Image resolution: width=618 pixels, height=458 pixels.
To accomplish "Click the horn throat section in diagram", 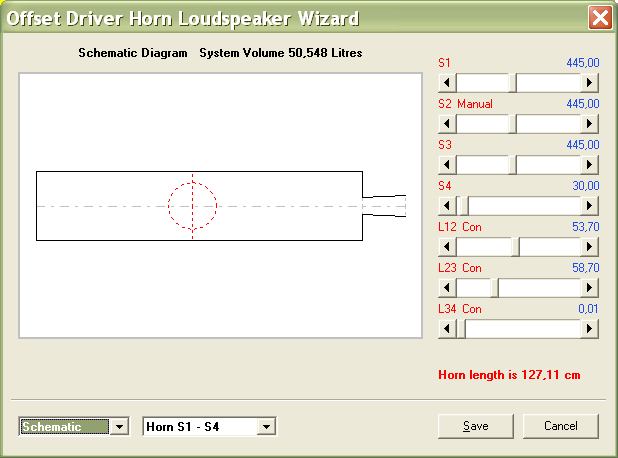I will coord(384,206).
